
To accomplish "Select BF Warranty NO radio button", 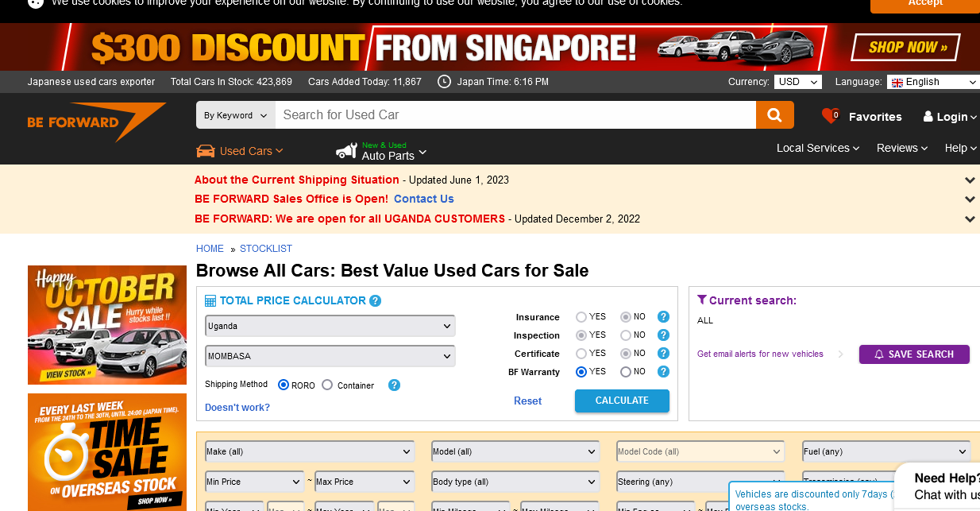I will point(626,372).
